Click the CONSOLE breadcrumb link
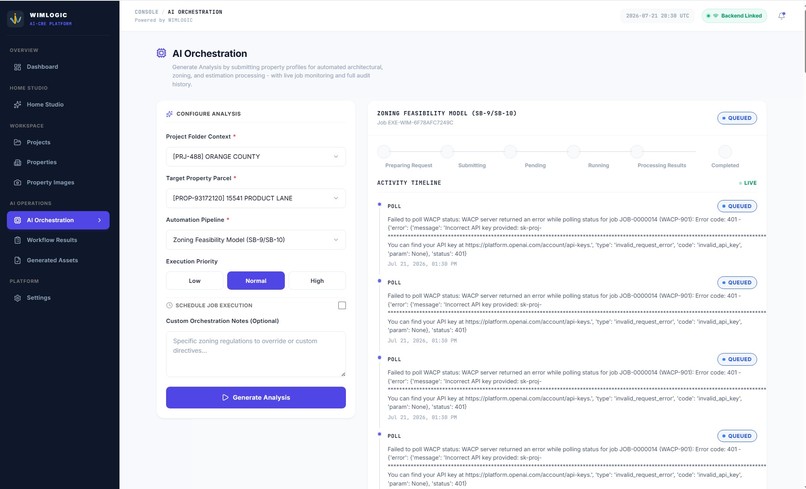 point(146,12)
